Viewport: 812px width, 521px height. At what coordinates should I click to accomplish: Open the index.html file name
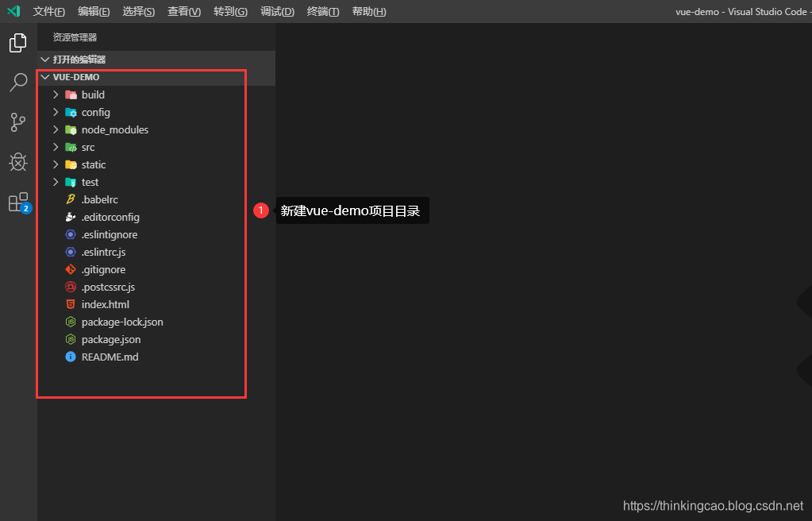pyautogui.click(x=106, y=305)
